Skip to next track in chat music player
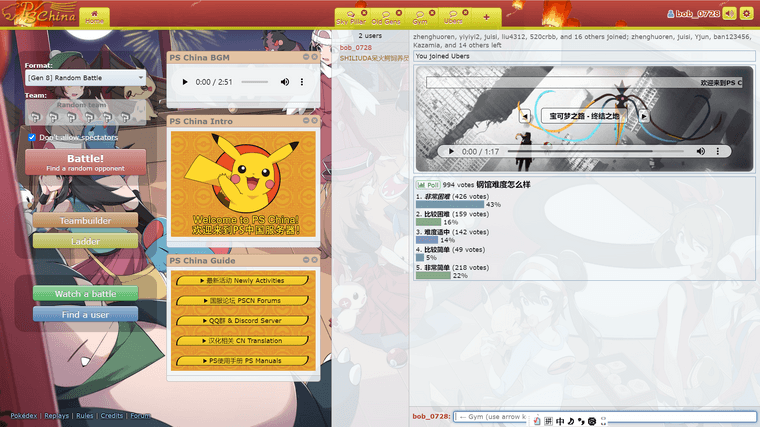 tap(644, 116)
